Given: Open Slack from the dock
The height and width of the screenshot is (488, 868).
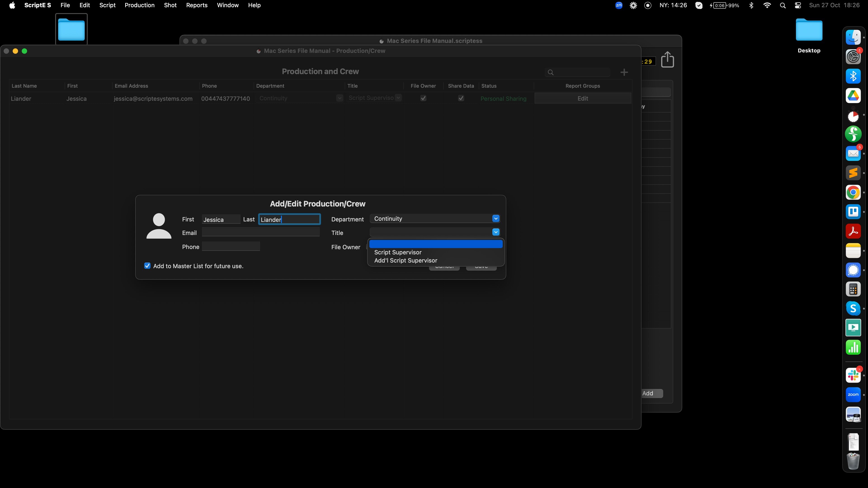Looking at the screenshot, I should pos(853,375).
